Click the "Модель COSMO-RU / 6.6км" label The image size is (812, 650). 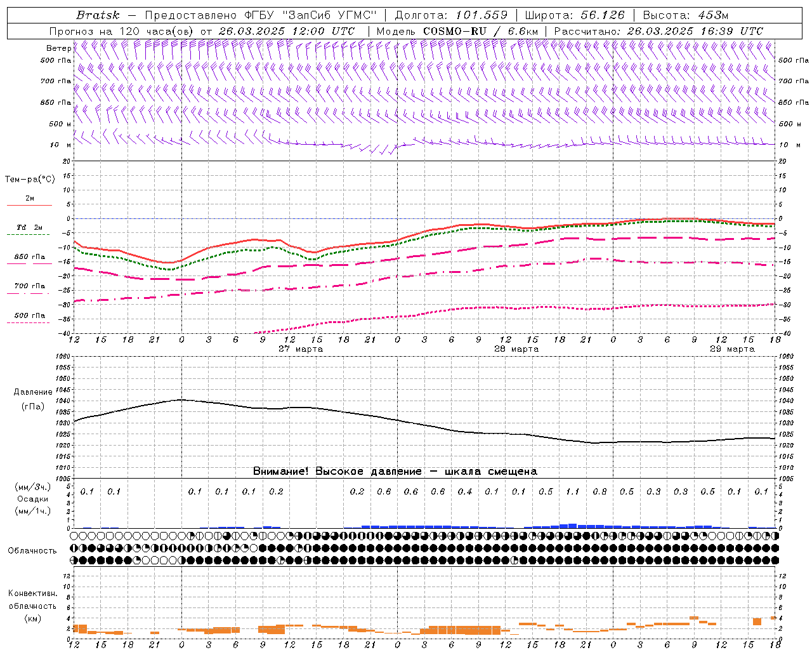[457, 31]
